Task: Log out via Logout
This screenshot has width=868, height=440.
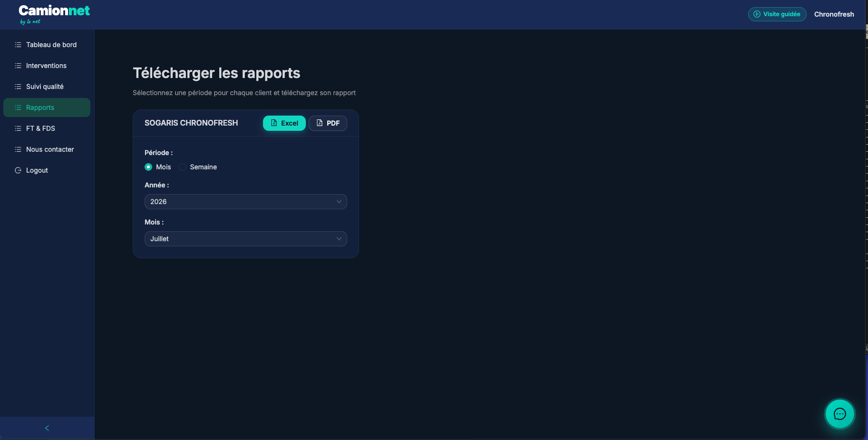Action: pos(47,170)
